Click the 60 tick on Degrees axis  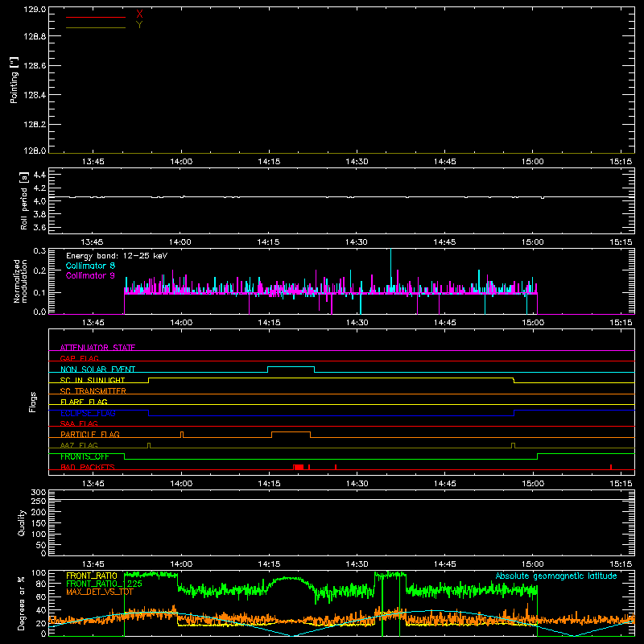point(41,597)
